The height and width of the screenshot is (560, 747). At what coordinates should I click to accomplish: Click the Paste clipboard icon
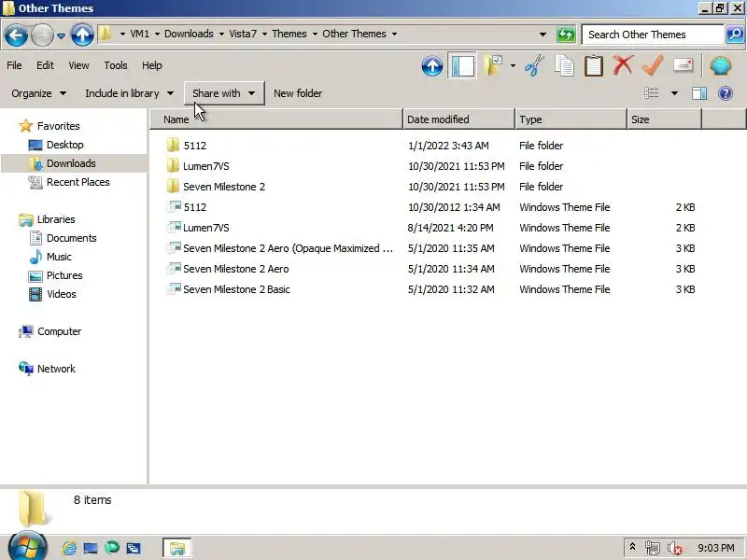[x=594, y=65]
